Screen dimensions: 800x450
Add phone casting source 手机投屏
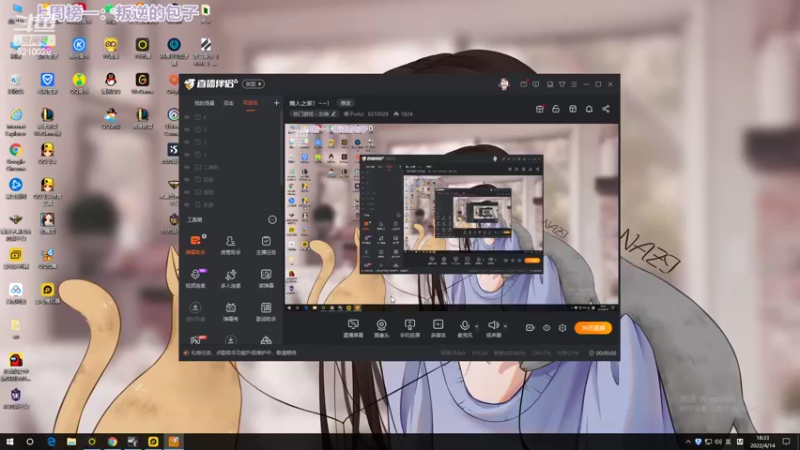(x=410, y=328)
